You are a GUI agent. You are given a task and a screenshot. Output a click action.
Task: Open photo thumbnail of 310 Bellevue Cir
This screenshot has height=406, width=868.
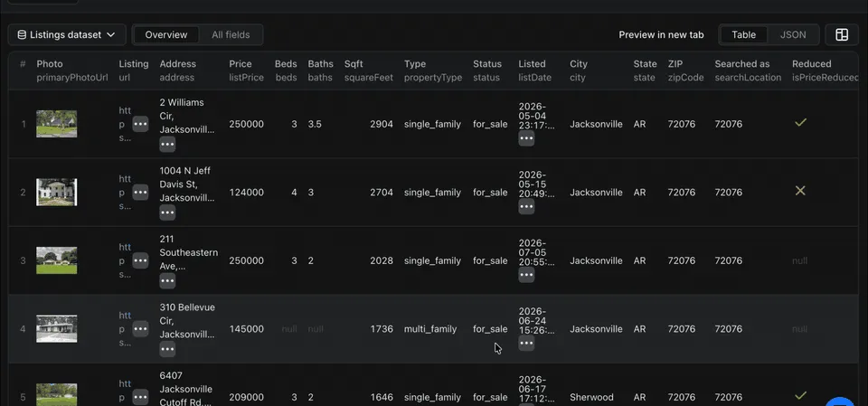coord(56,329)
